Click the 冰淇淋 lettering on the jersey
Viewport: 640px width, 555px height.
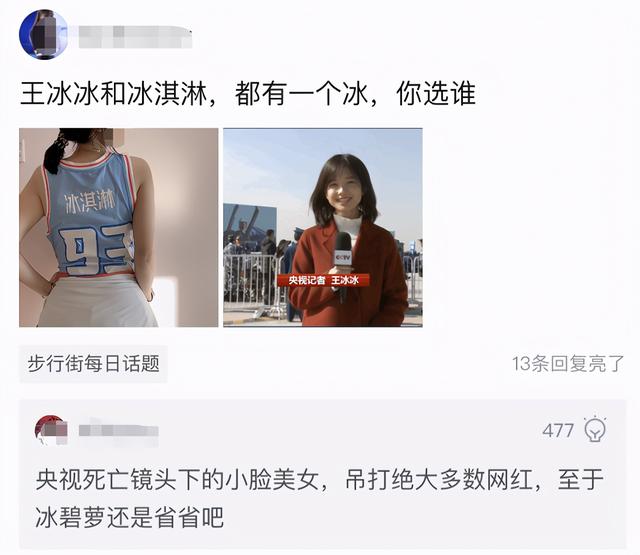(90, 202)
